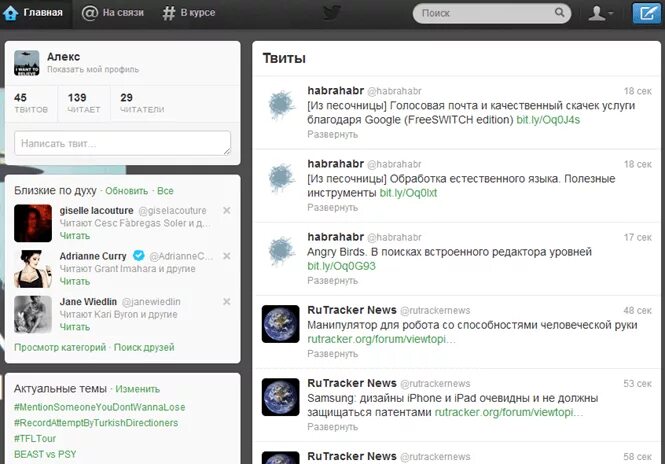Viewport: 665px width, 464px height.
Task: Open rutracker link in Samsung tweet
Action: coord(509,412)
